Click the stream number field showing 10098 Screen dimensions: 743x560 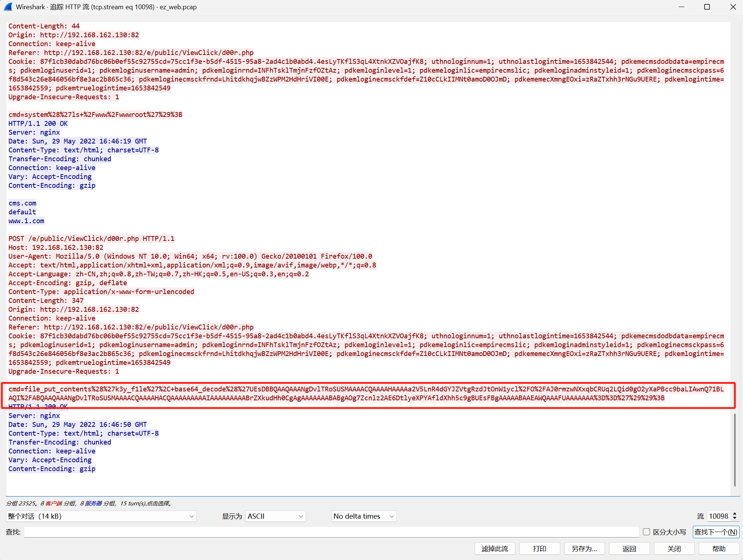coord(718,516)
